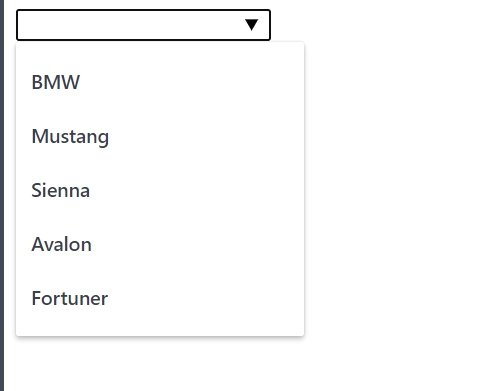The image size is (496, 391).
Task: Click the black dropdown arrow icon
Action: [251, 25]
